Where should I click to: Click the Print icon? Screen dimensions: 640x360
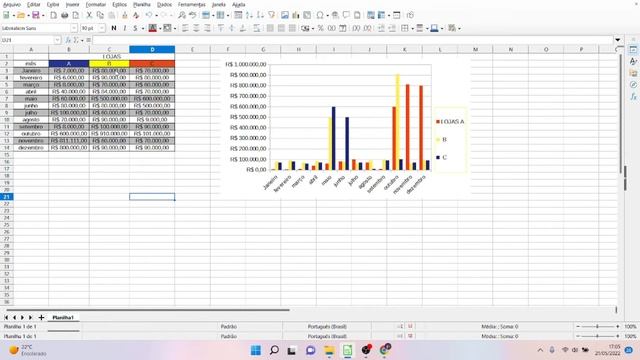[x=64, y=15]
